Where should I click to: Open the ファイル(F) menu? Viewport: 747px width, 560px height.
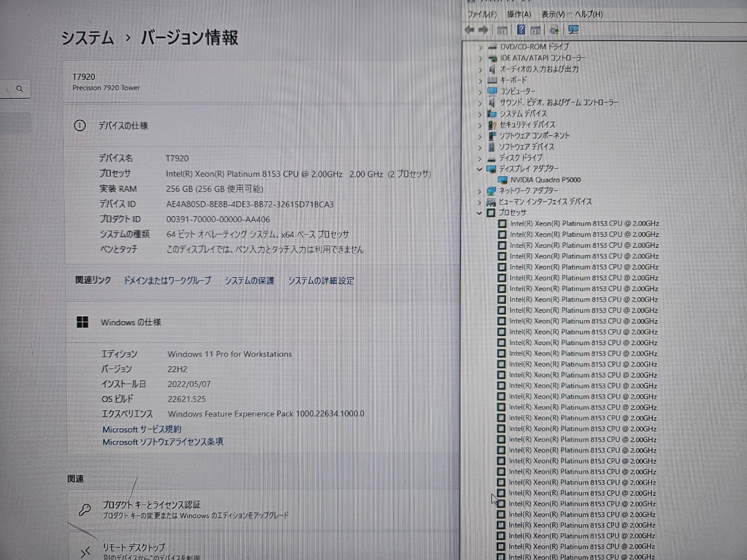pos(482,14)
